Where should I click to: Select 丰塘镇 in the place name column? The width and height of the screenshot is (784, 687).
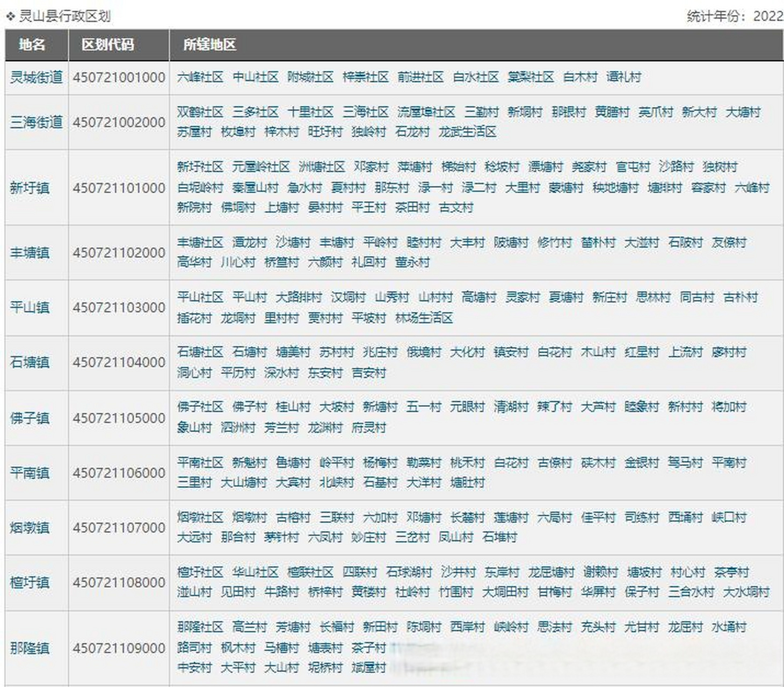[30, 253]
